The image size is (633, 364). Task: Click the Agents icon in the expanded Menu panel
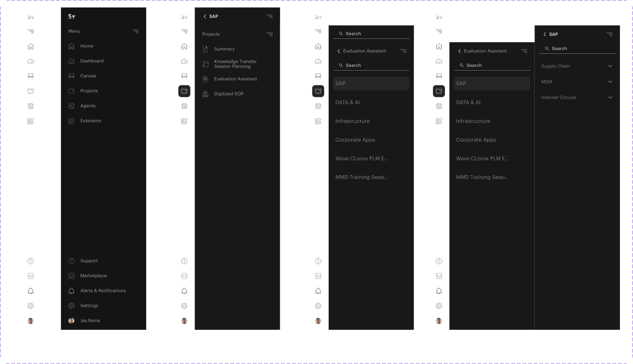click(71, 106)
